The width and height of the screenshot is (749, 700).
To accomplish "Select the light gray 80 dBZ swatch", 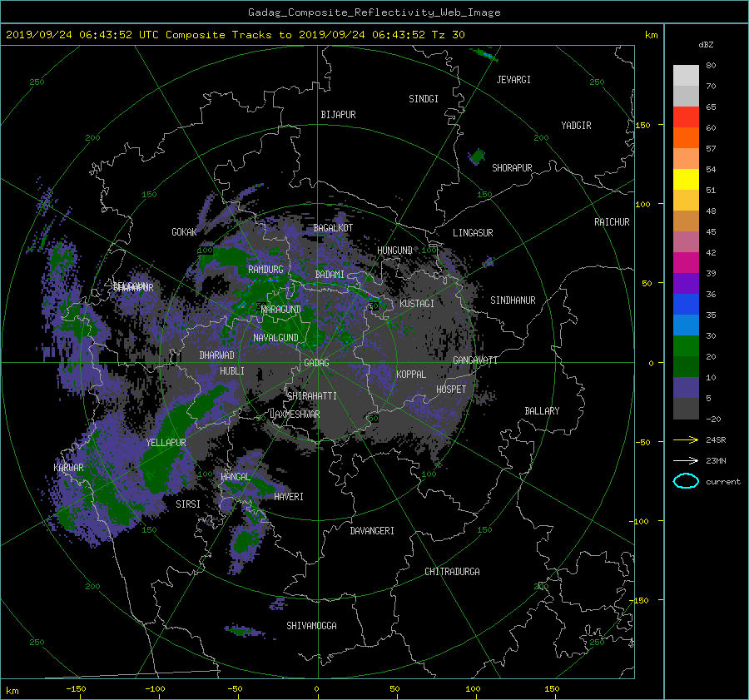I will click(x=686, y=75).
